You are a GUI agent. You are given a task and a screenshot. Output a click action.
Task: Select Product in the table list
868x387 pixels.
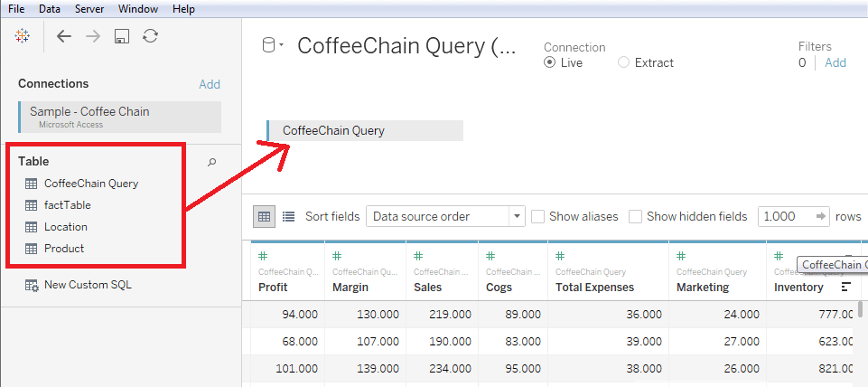pyautogui.click(x=64, y=249)
